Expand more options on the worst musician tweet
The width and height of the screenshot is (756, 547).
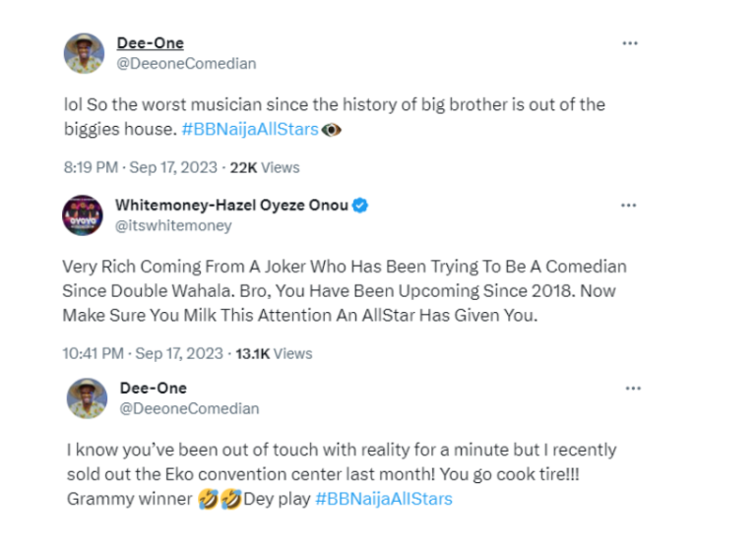click(630, 43)
